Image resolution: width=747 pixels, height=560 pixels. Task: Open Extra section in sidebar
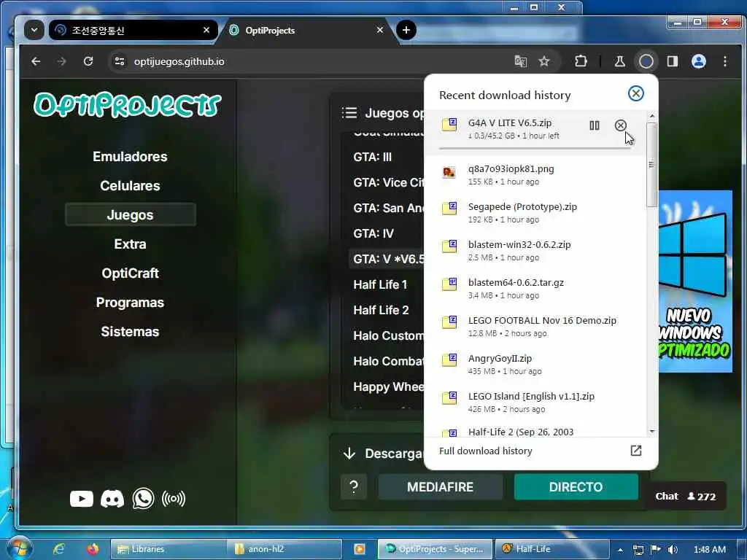pyautogui.click(x=130, y=244)
